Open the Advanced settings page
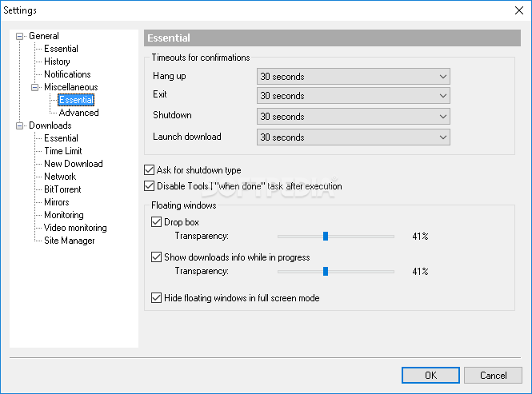The width and height of the screenshot is (532, 394). pos(78,113)
